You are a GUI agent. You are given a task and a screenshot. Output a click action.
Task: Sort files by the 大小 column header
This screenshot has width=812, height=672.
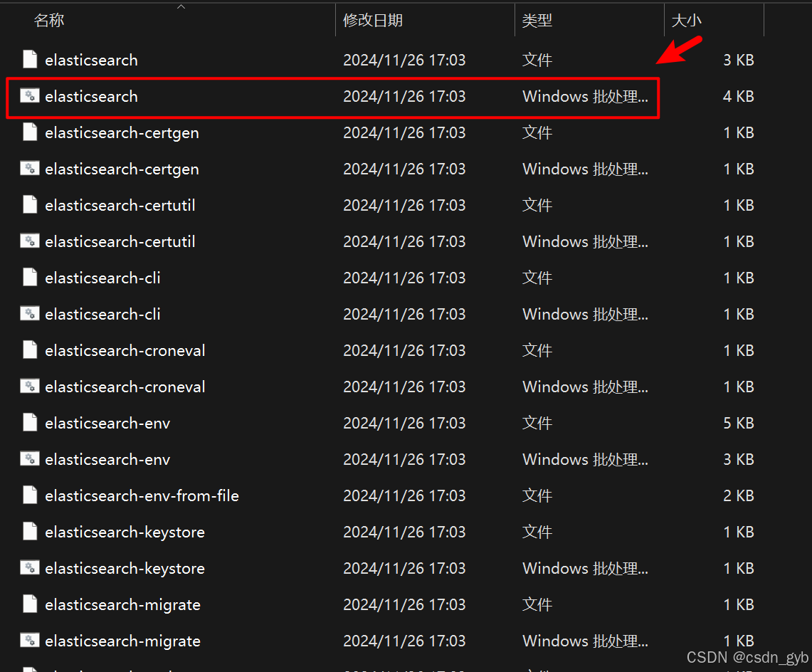point(686,20)
